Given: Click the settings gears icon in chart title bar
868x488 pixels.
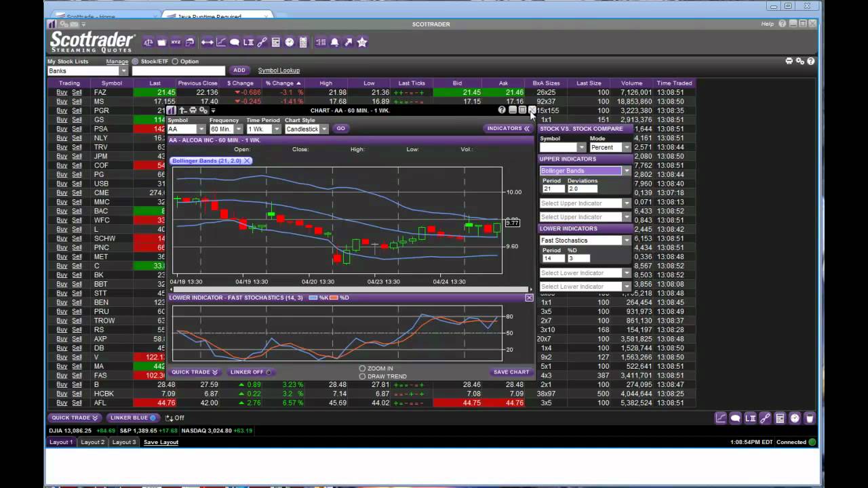Looking at the screenshot, I should [203, 110].
